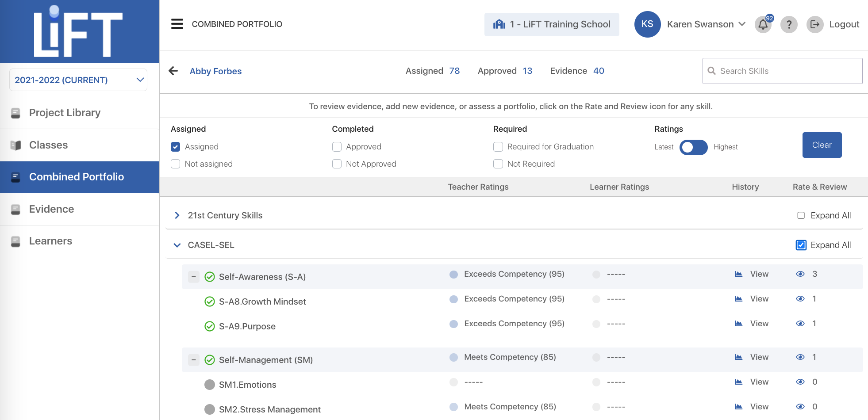Viewport: 868px width, 420px height.
Task: Open Rate & Review eye for S-A8.Growth Mindset
Action: coord(800,299)
